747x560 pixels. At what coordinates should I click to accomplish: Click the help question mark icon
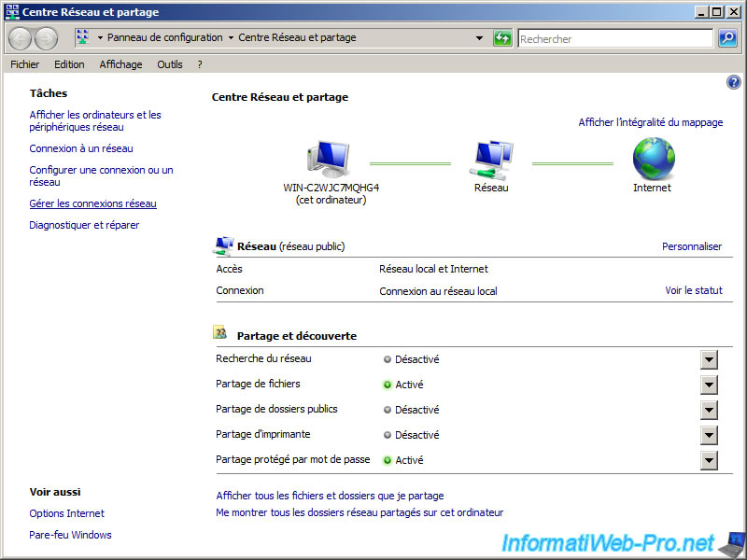coord(733,82)
